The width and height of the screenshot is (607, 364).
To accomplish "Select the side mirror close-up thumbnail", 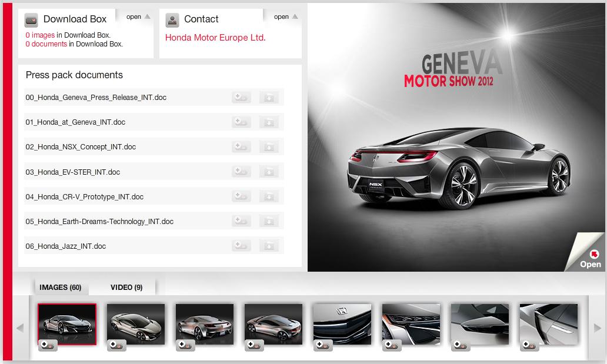I will pyautogui.click(x=479, y=324).
